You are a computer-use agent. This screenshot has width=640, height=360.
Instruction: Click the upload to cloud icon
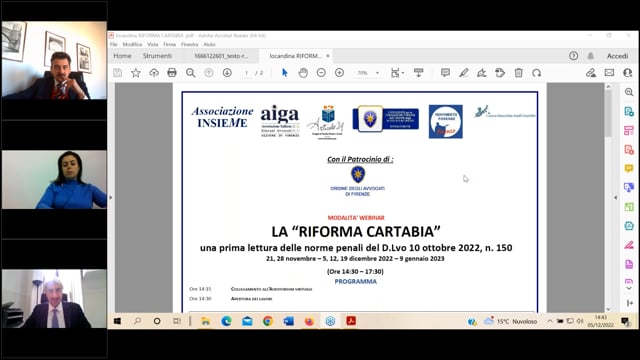click(x=154, y=73)
